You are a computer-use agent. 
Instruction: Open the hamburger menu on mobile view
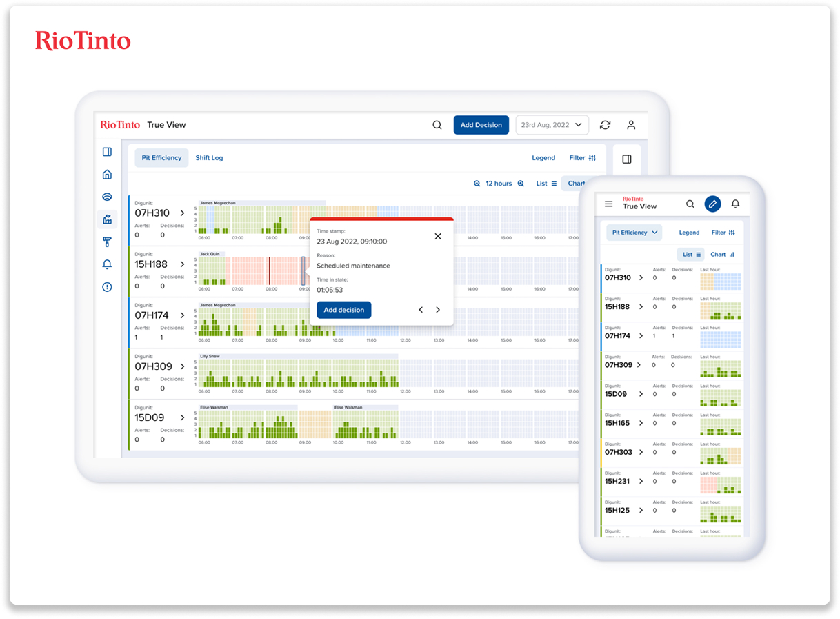click(608, 204)
